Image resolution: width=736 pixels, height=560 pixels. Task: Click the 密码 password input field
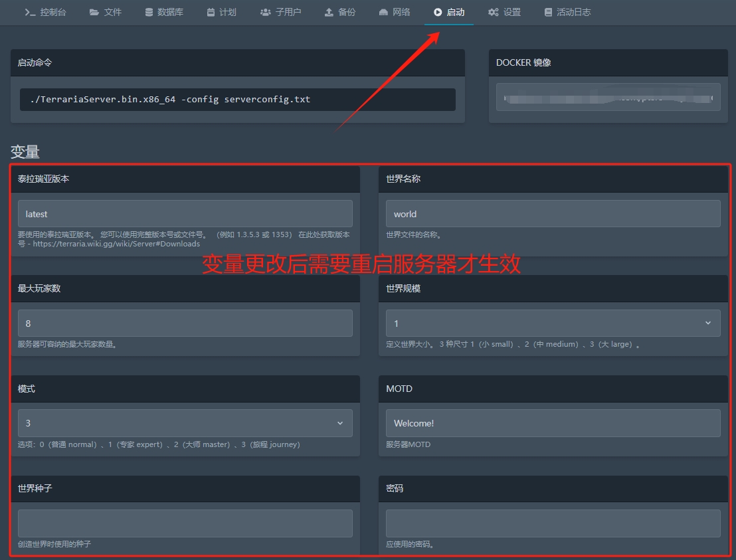(x=552, y=523)
